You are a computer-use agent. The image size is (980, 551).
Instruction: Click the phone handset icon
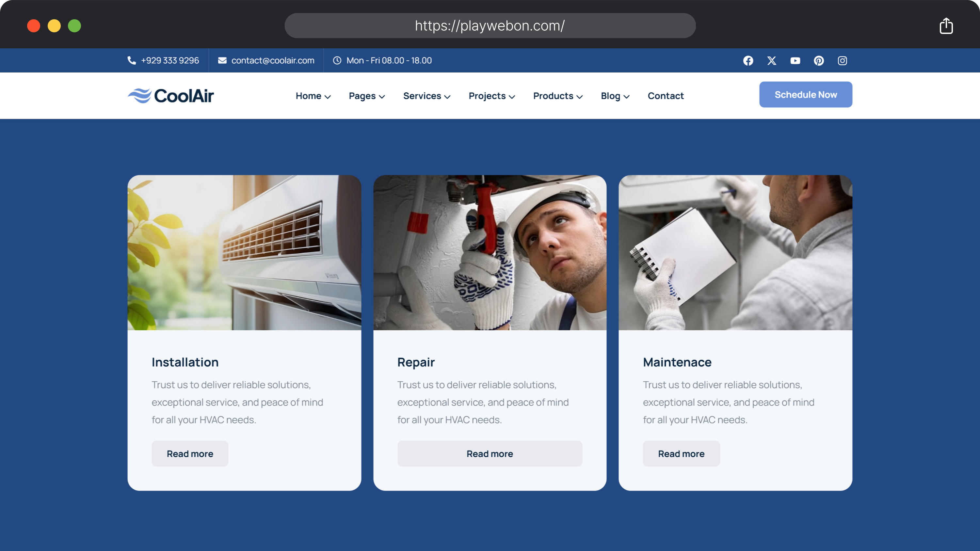coord(132,60)
